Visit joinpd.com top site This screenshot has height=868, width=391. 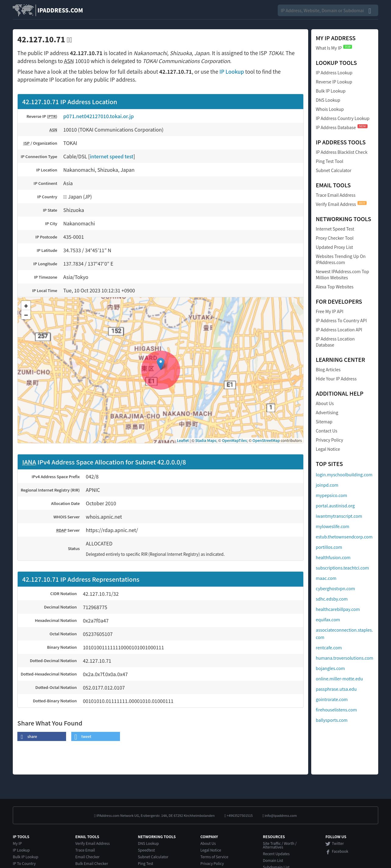tap(327, 485)
